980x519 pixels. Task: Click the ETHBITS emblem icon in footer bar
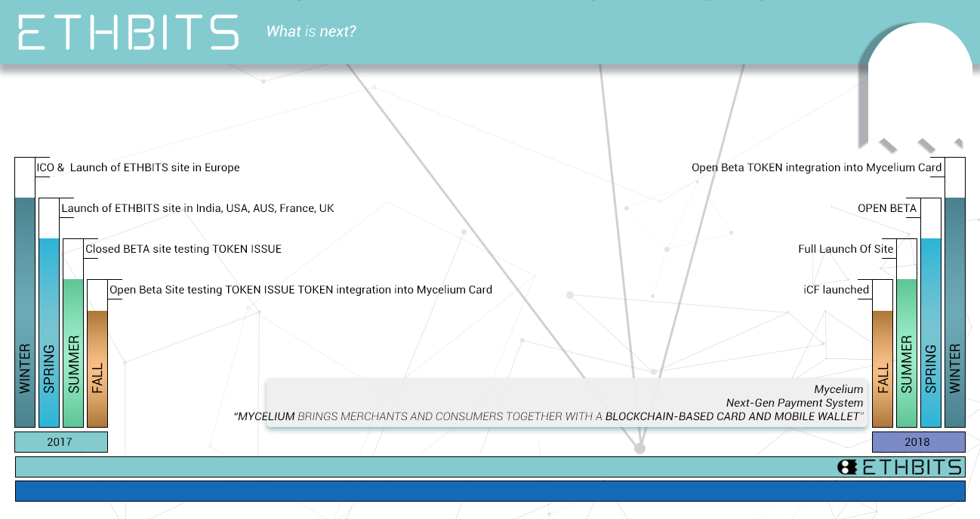pyautogui.click(x=848, y=467)
